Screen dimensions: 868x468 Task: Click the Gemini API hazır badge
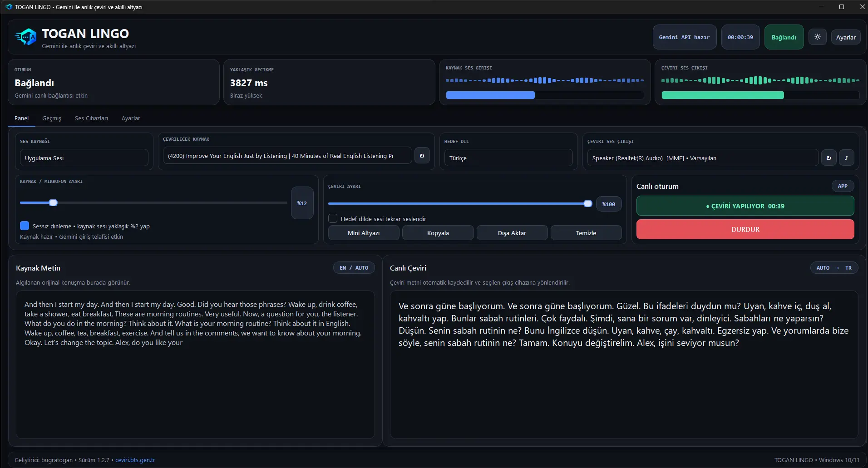[x=685, y=37]
